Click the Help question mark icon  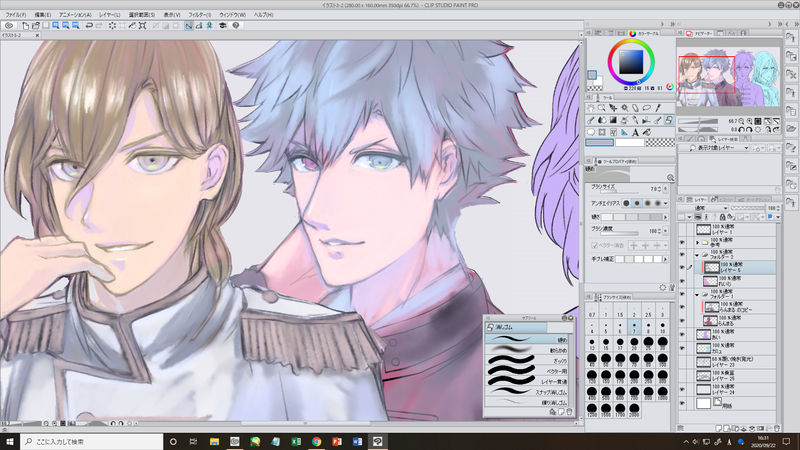click(x=236, y=26)
